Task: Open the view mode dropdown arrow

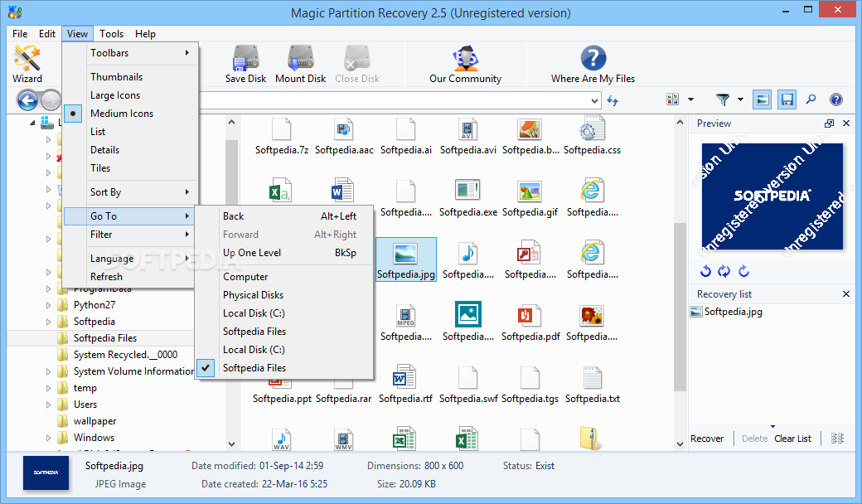Action: click(x=690, y=99)
